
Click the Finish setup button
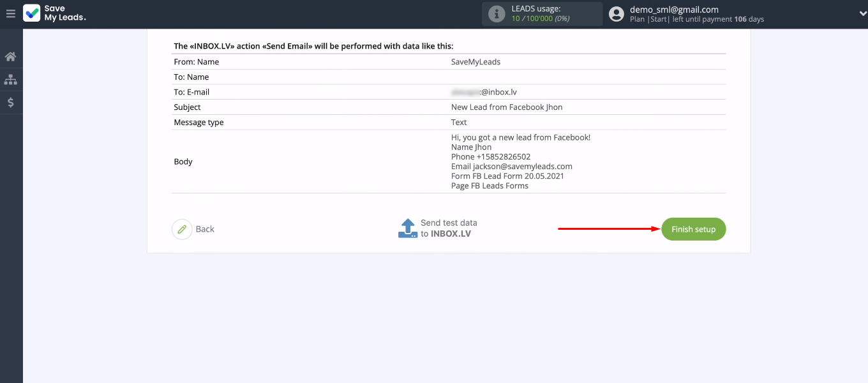point(694,229)
